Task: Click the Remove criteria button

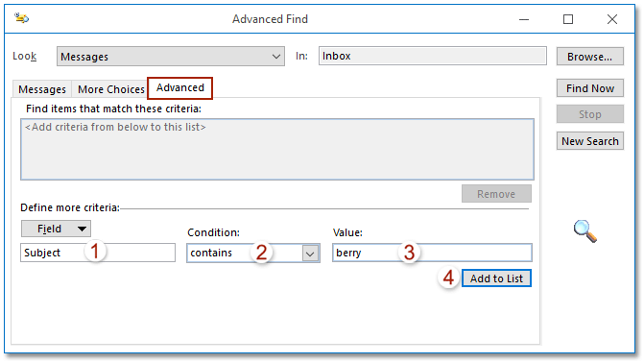Action: [496, 194]
